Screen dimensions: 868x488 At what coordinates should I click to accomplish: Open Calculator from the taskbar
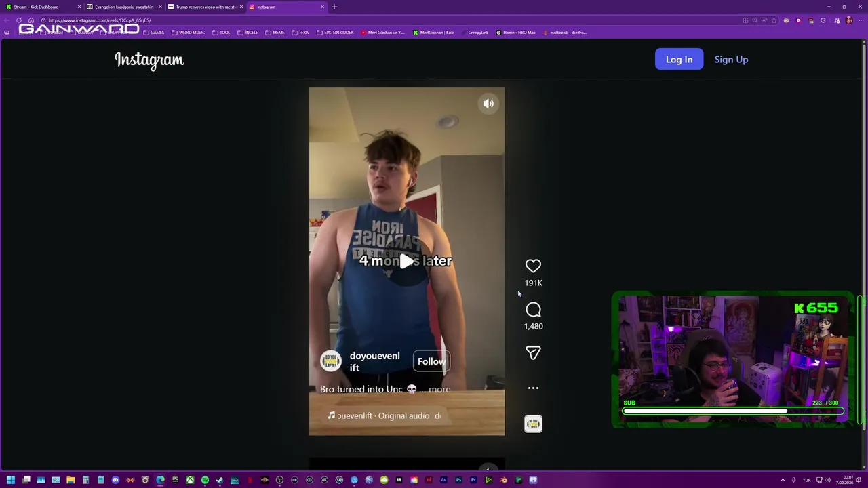pos(85,480)
